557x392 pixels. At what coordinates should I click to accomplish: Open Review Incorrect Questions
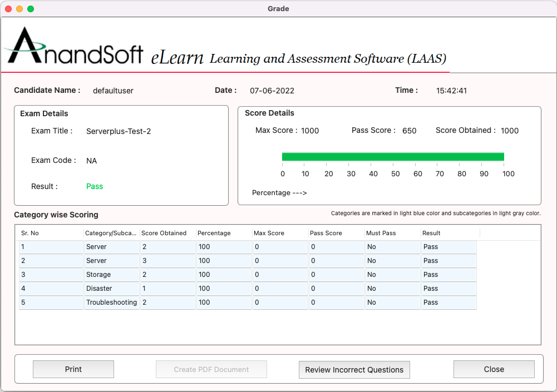354,369
